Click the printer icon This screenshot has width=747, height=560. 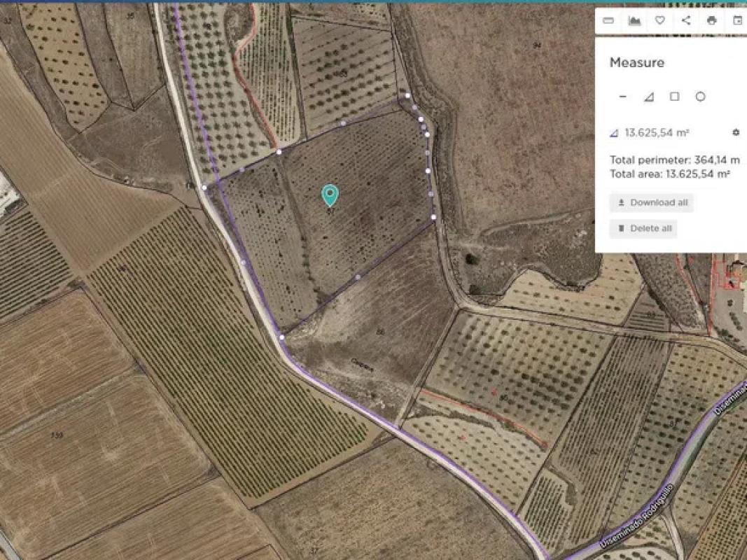point(711,20)
